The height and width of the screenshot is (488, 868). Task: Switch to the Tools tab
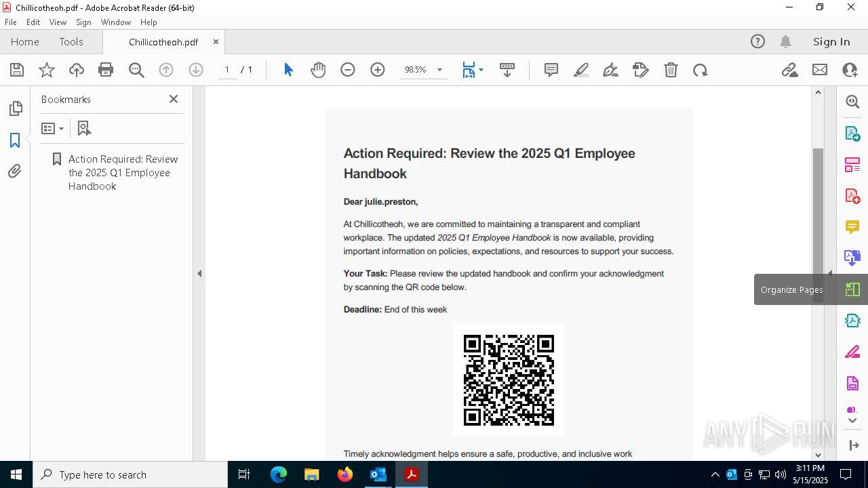(x=71, y=41)
